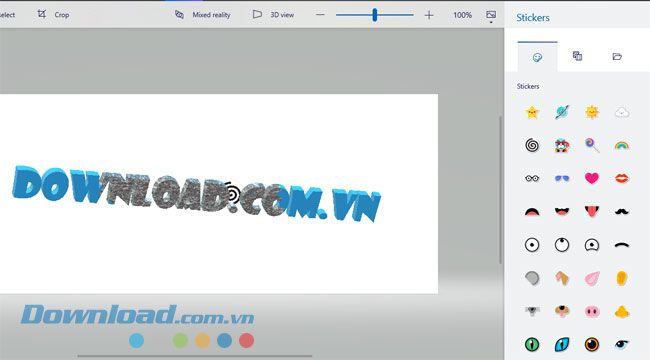Pick the yellow duck beak sticker
Image resolution: width=650 pixels, height=360 pixels.
(x=622, y=311)
